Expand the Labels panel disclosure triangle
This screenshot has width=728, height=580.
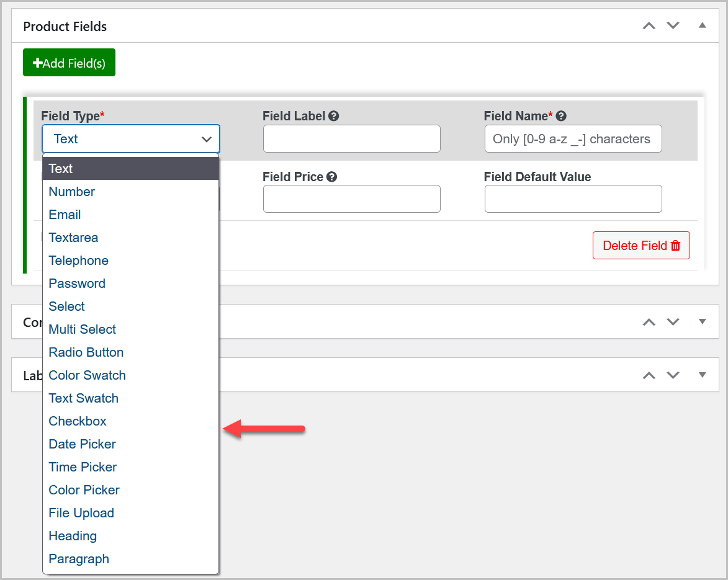pos(702,375)
